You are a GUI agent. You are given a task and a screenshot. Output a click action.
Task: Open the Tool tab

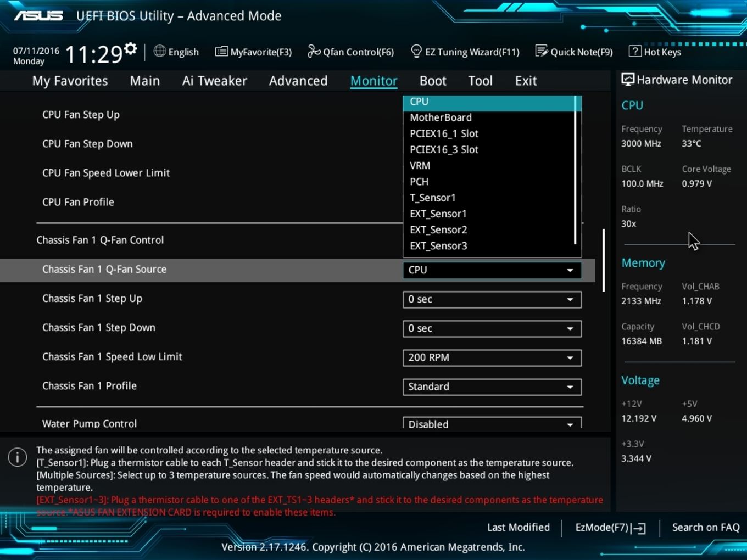click(480, 81)
